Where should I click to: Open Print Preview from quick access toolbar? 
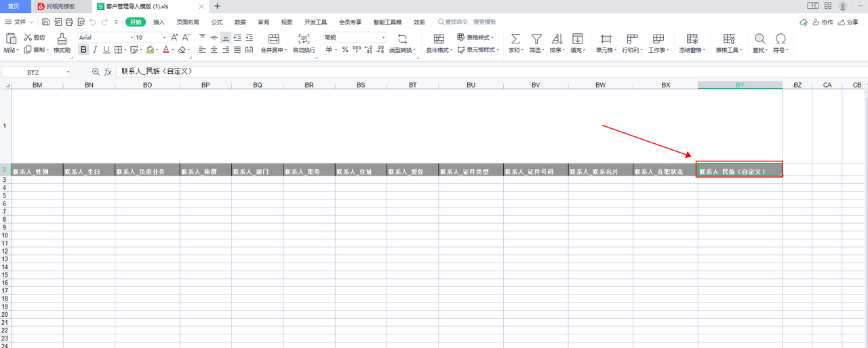[80, 22]
